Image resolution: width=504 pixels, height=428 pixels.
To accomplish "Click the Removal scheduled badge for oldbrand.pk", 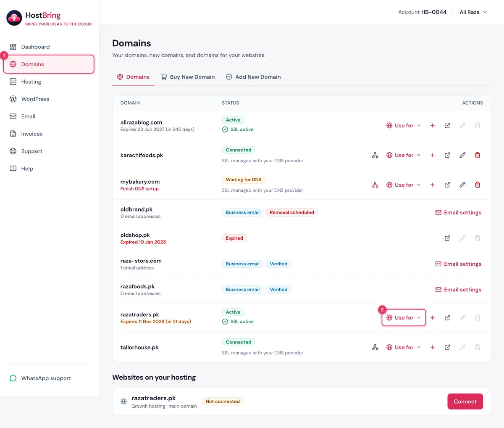I will coord(292,213).
